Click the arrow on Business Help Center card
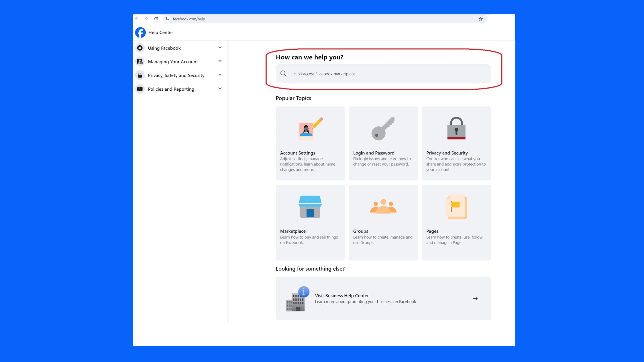Image resolution: width=644 pixels, height=362 pixels. point(475,299)
